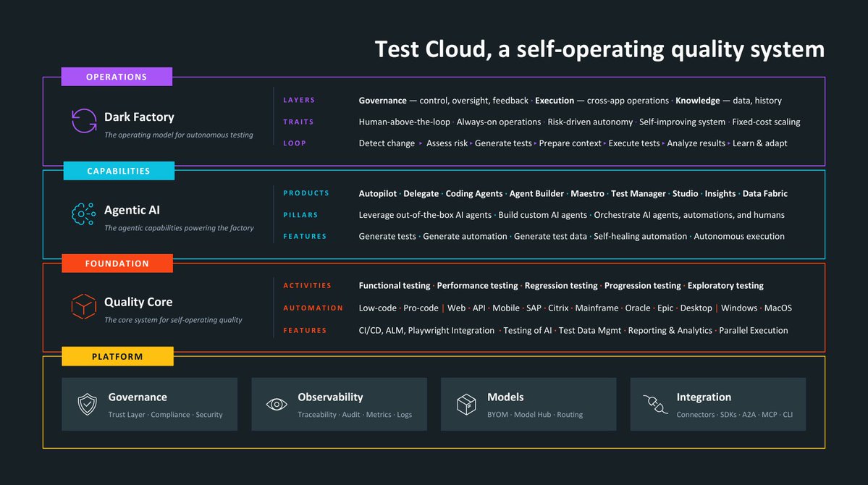Screen dimensions: 868x485
Task: Click the Integration plug icon
Action: click(655, 404)
